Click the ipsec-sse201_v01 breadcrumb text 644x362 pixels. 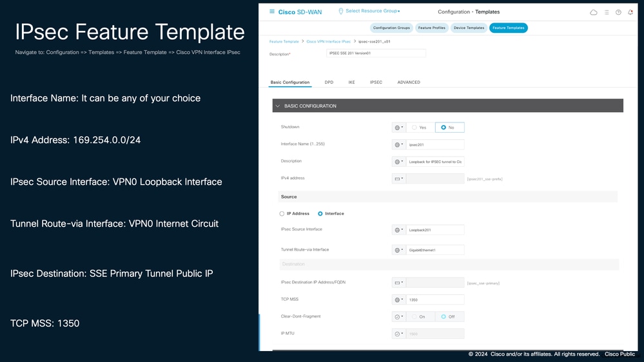374,41
